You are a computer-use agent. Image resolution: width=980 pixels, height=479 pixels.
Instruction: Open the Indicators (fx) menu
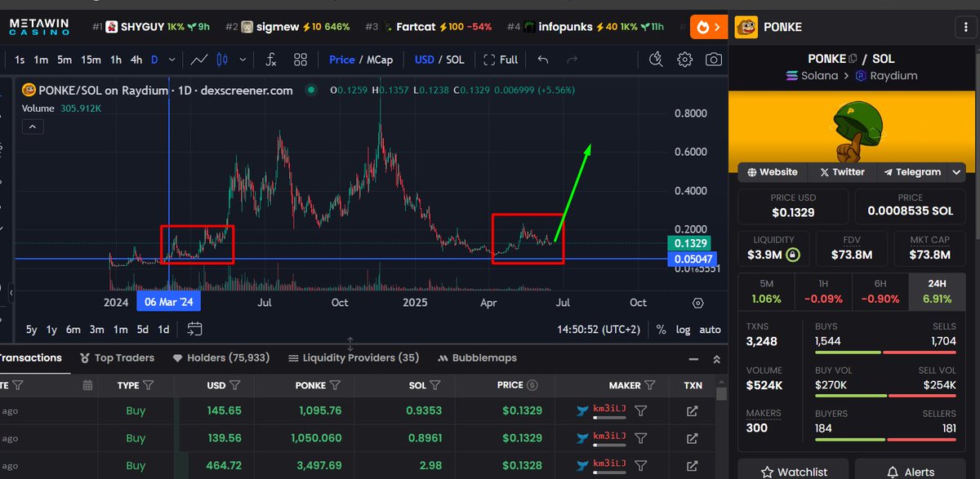pos(271,60)
